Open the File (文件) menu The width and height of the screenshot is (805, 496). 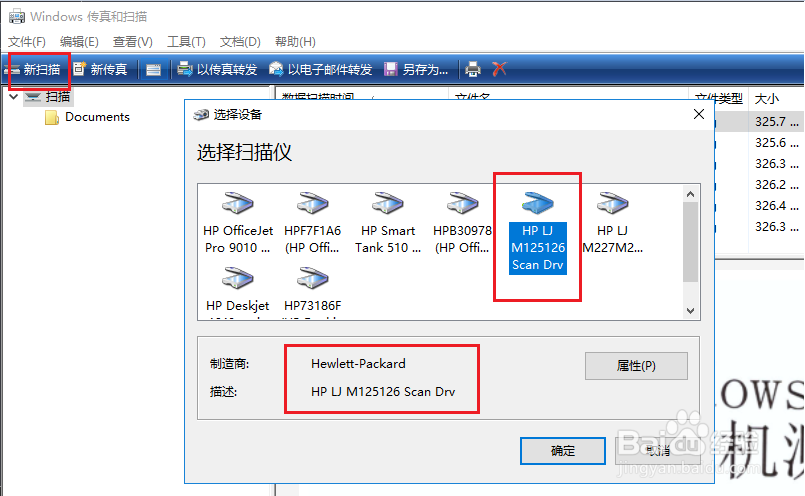[x=27, y=42]
